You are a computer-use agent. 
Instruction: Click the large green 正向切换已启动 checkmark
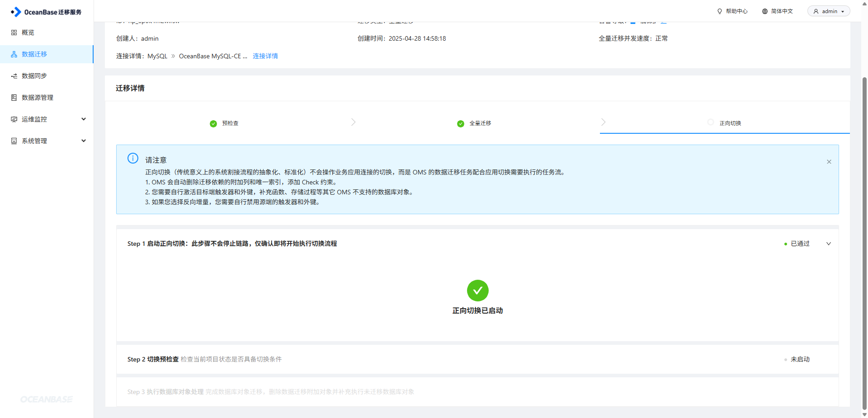click(x=478, y=291)
